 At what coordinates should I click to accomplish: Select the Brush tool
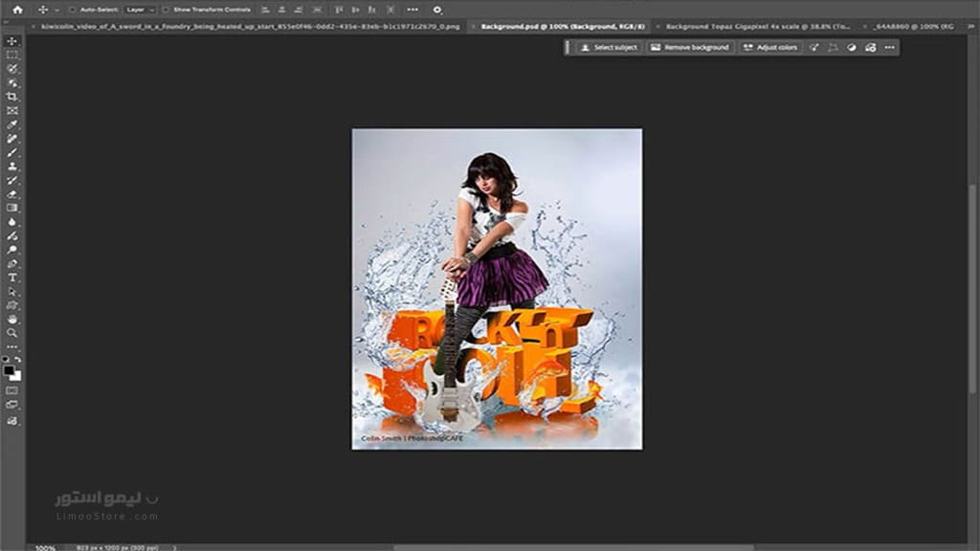pyautogui.click(x=11, y=152)
